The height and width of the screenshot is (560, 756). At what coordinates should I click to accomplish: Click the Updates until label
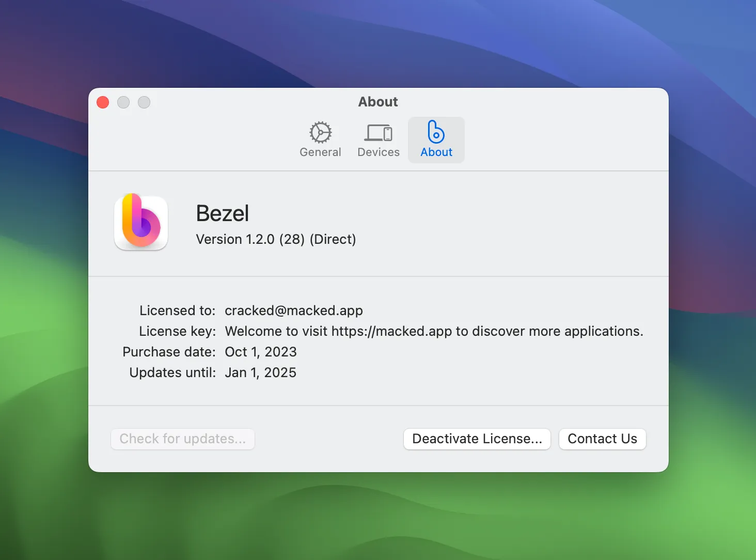pos(172,372)
